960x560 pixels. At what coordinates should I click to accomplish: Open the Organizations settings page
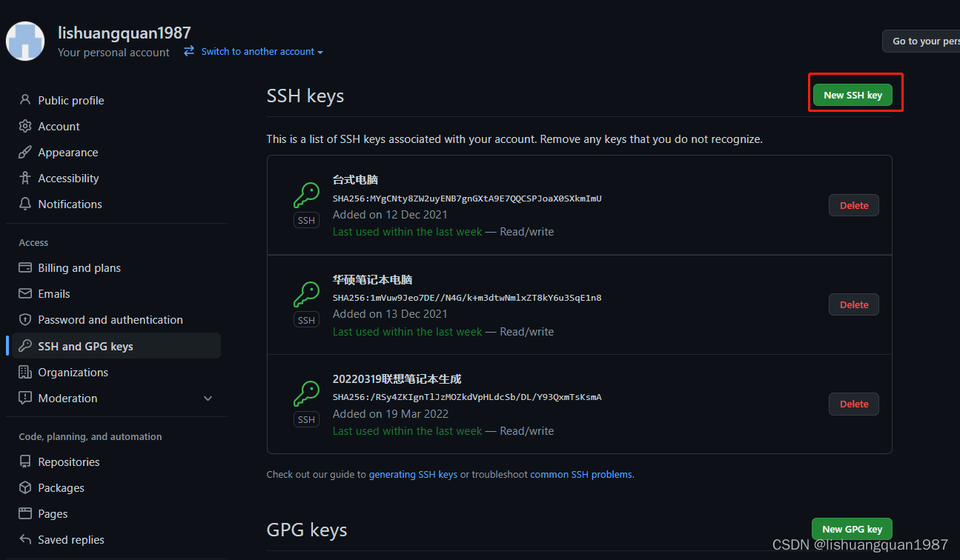tap(73, 372)
